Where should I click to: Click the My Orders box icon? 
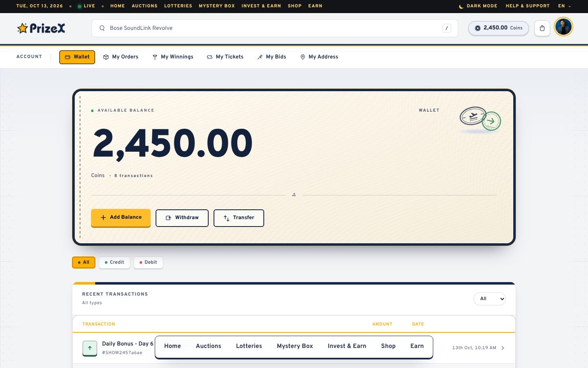click(x=106, y=57)
